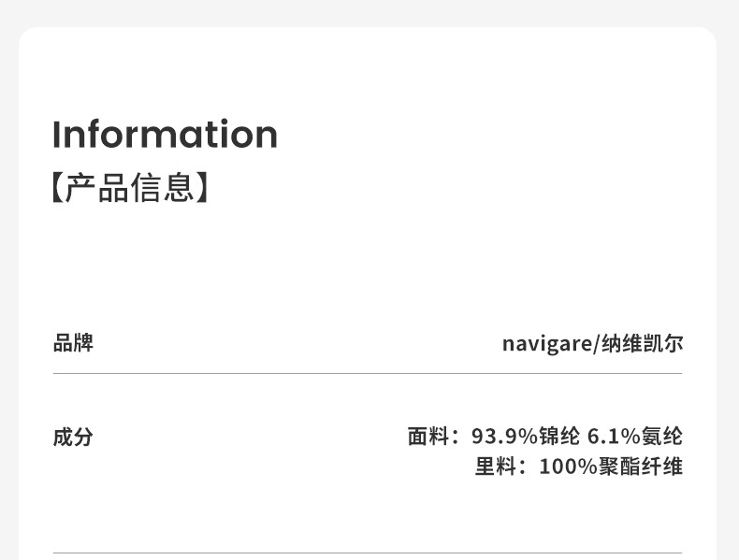The height and width of the screenshot is (560, 739).
Task: Click the divider line below the 成分 row
Action: [368, 553]
